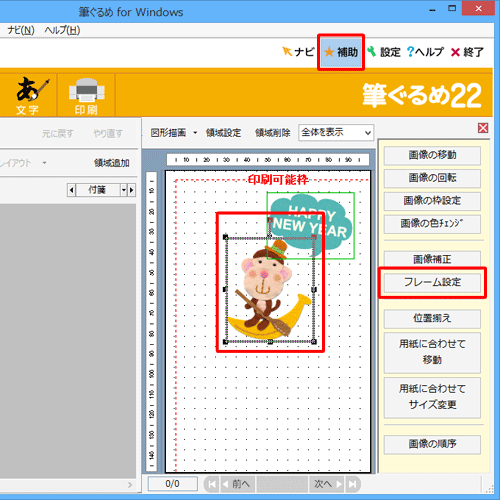Click the ナビ toolbar icon
Viewport: 500px width, 500px height.
tap(298, 52)
